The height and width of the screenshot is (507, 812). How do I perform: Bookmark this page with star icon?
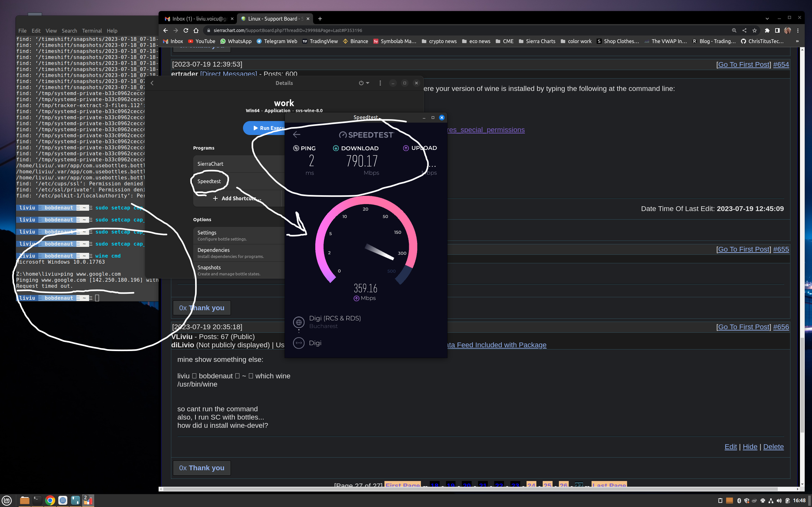click(x=754, y=30)
